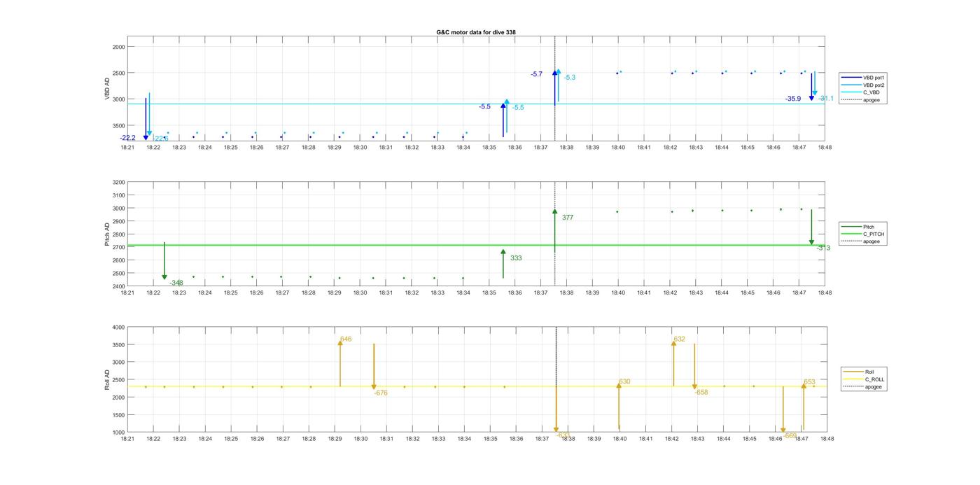This screenshot has width=980, height=485.
Task: Click '1500' tick on Roll AD axis
Action: (118, 415)
